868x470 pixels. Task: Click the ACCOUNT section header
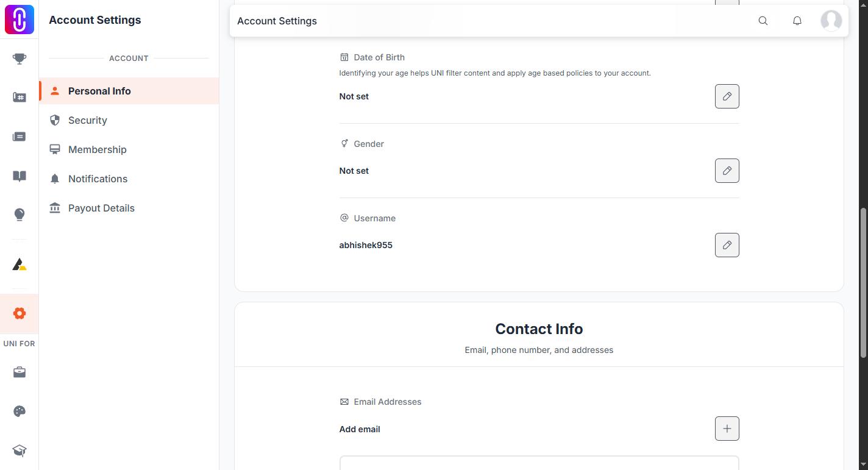129,59
